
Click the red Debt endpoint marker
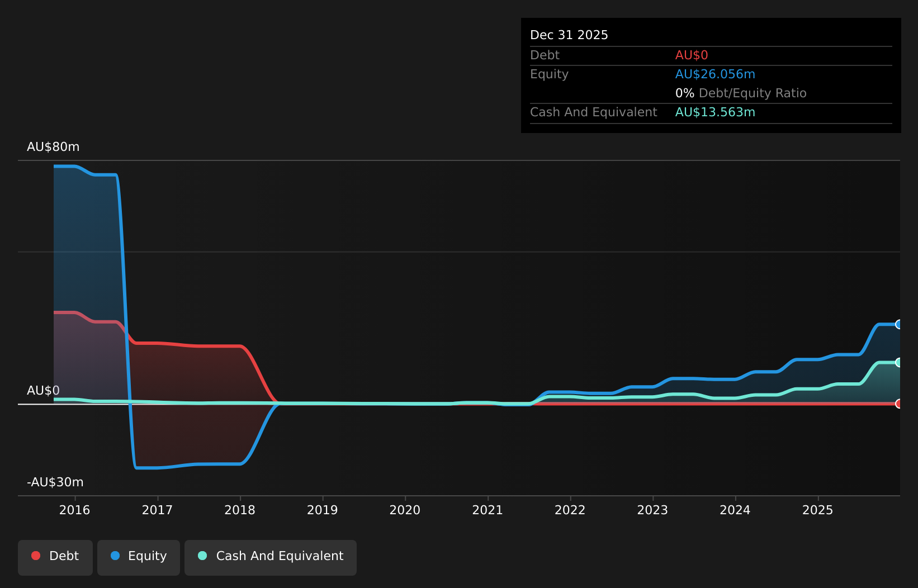coord(899,404)
